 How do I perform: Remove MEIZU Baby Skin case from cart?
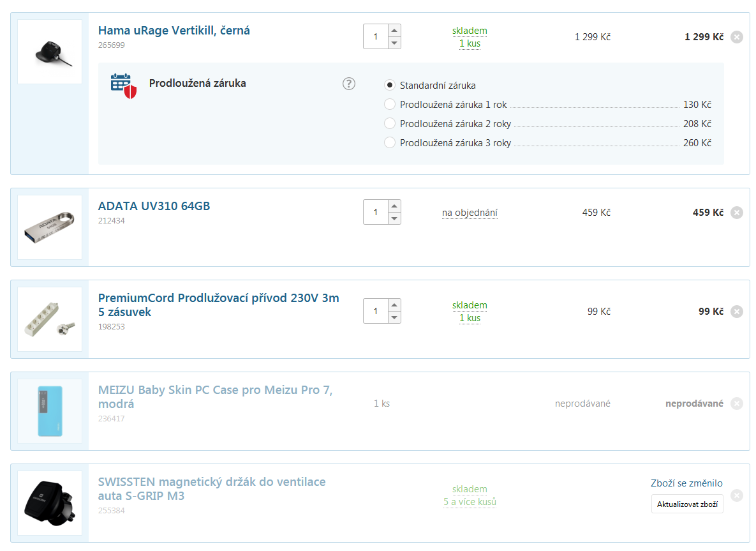point(736,404)
